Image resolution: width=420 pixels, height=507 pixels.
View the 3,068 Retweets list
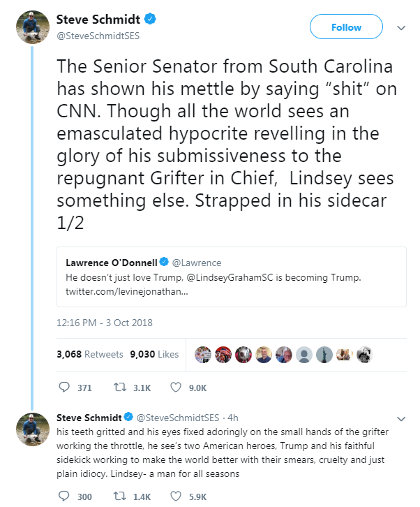(x=89, y=354)
